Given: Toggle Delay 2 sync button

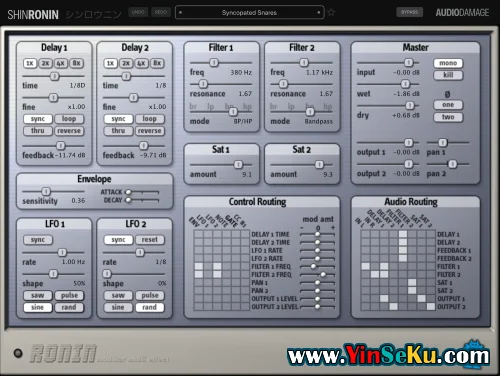Looking at the screenshot, I should (x=118, y=119).
